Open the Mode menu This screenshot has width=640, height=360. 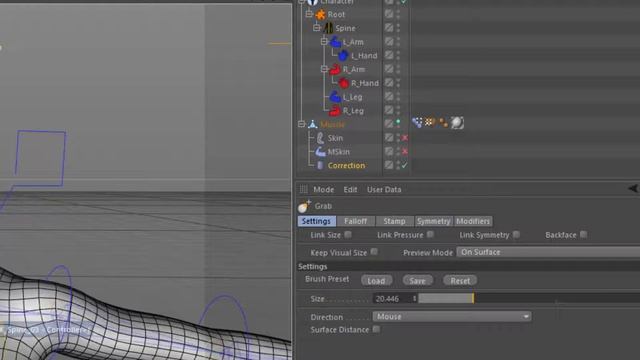click(324, 189)
